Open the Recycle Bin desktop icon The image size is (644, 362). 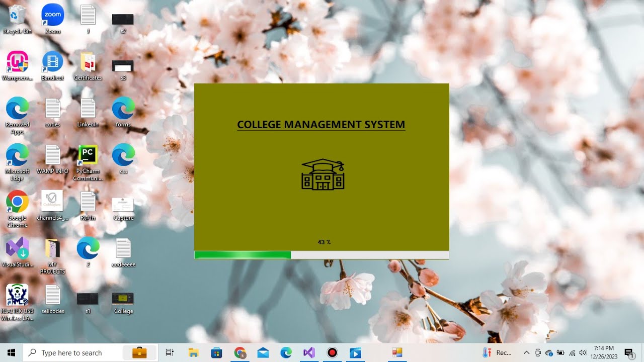click(17, 19)
